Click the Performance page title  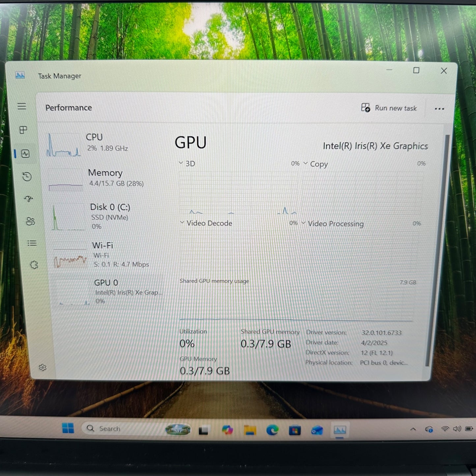pos(69,108)
